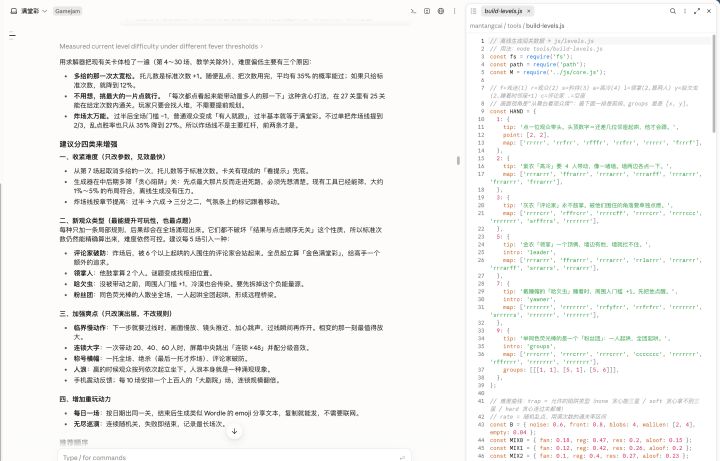Click the "intro: 'groups'," code line

pos(529,346)
